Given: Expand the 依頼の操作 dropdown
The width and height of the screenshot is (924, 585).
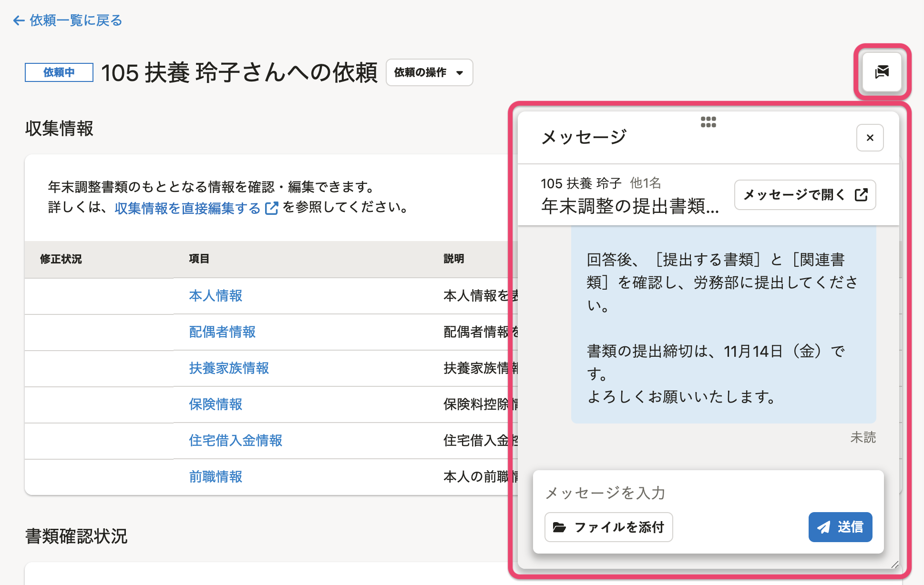Looking at the screenshot, I should (x=429, y=72).
